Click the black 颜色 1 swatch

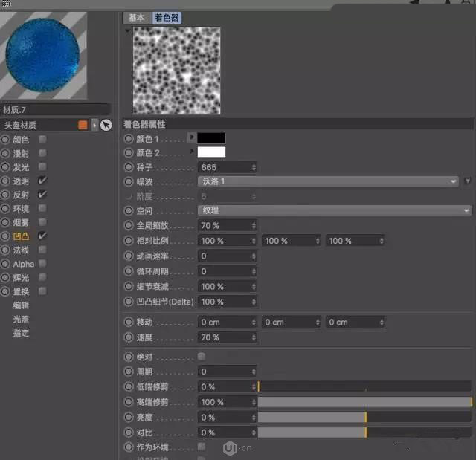coord(211,138)
